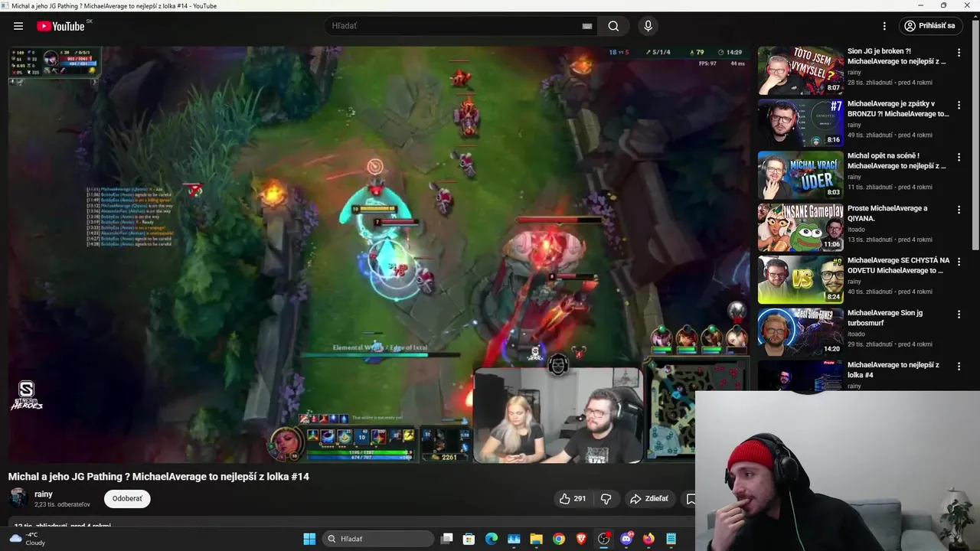Open Discord from the taskbar
980x551 pixels.
point(626,539)
